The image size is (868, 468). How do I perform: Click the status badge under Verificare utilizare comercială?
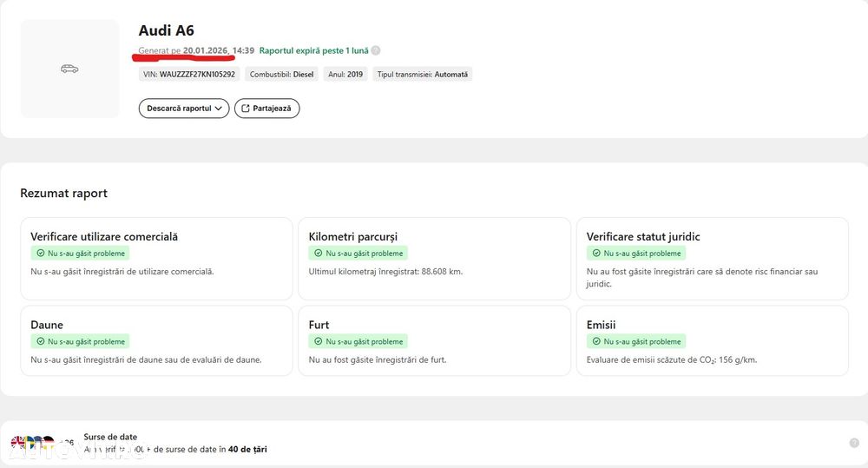click(80, 254)
